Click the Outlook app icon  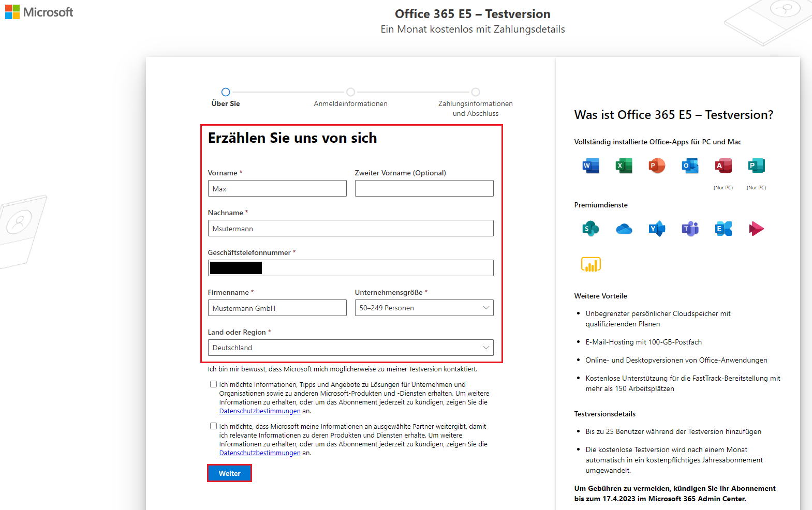pos(690,166)
